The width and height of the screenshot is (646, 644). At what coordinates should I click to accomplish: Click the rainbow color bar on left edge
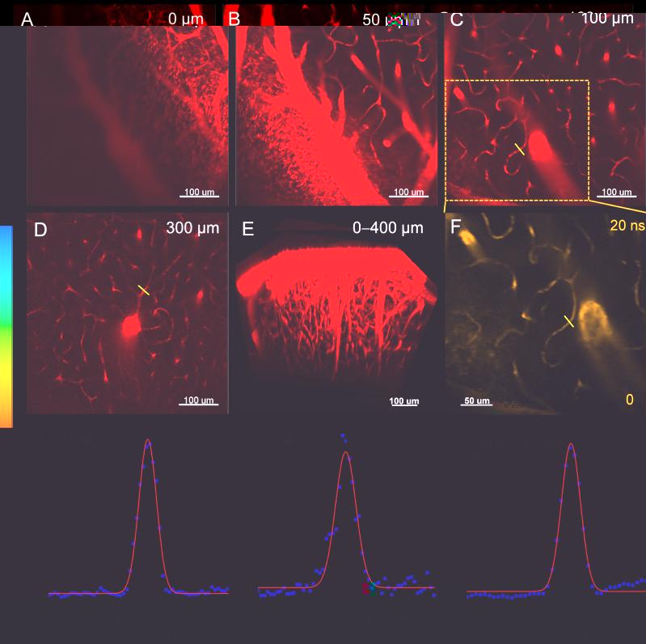pos(6,325)
